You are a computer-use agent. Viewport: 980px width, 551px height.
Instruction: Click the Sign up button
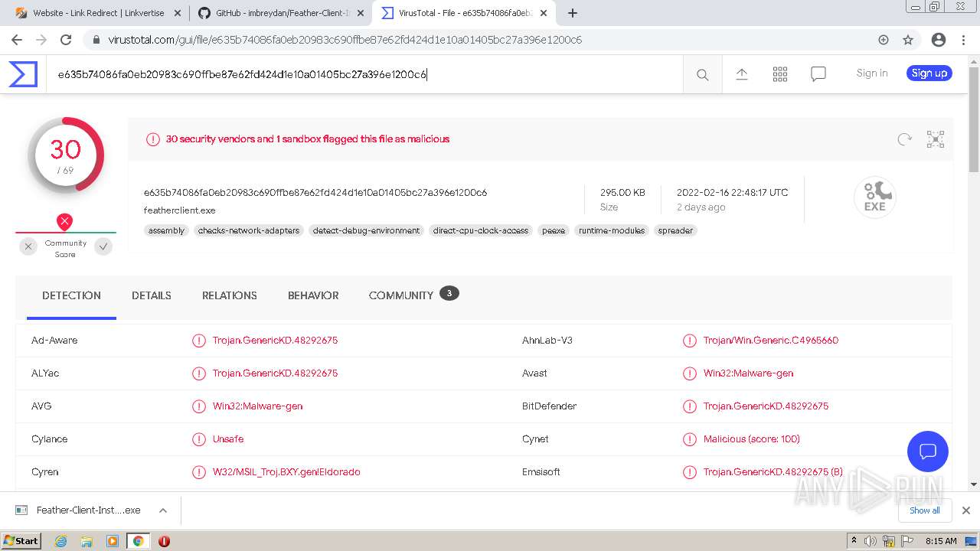coord(929,73)
